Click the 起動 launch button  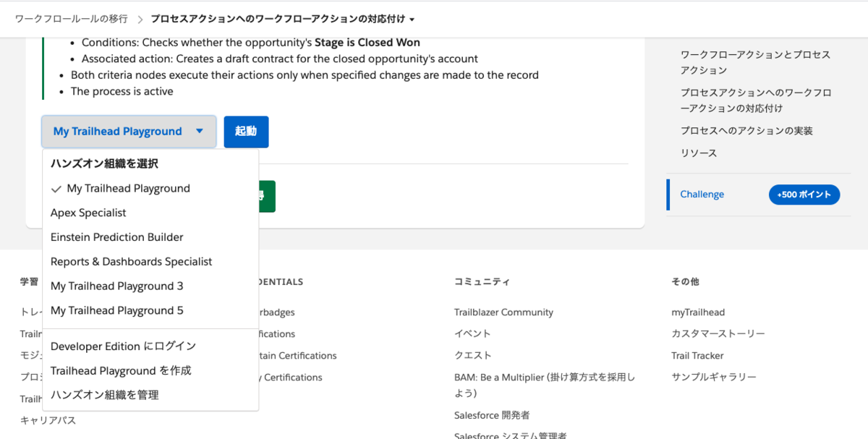246,132
